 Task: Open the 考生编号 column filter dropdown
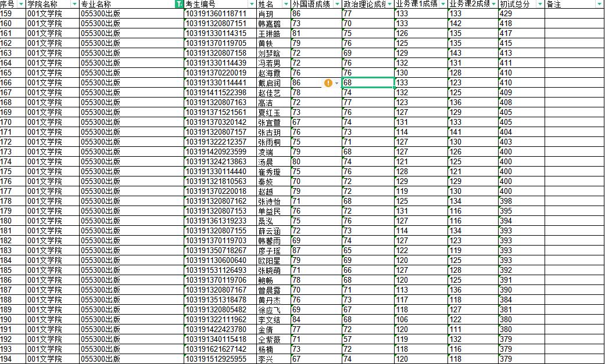coord(252,4)
